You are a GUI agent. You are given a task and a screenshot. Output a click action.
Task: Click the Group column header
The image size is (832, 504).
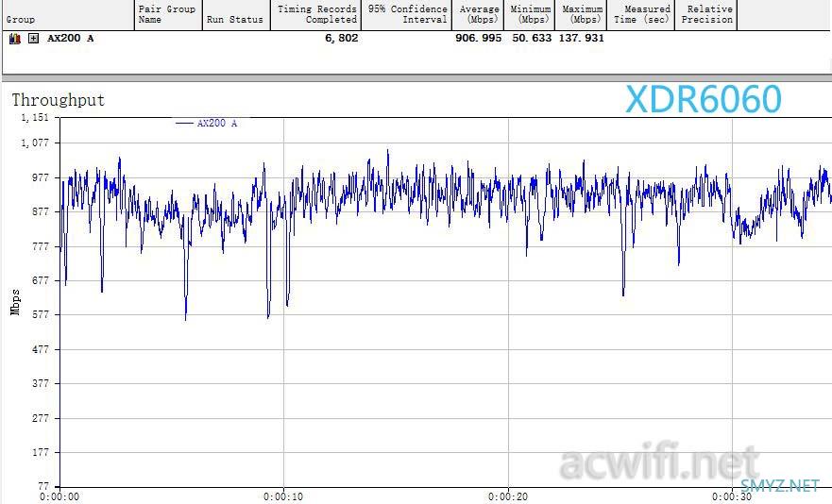(68, 15)
